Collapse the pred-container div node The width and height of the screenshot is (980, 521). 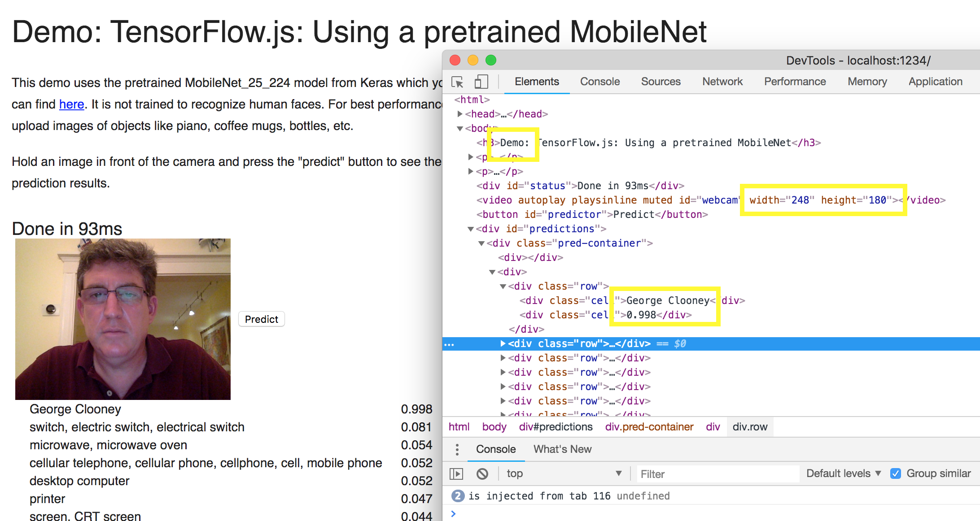tap(481, 243)
